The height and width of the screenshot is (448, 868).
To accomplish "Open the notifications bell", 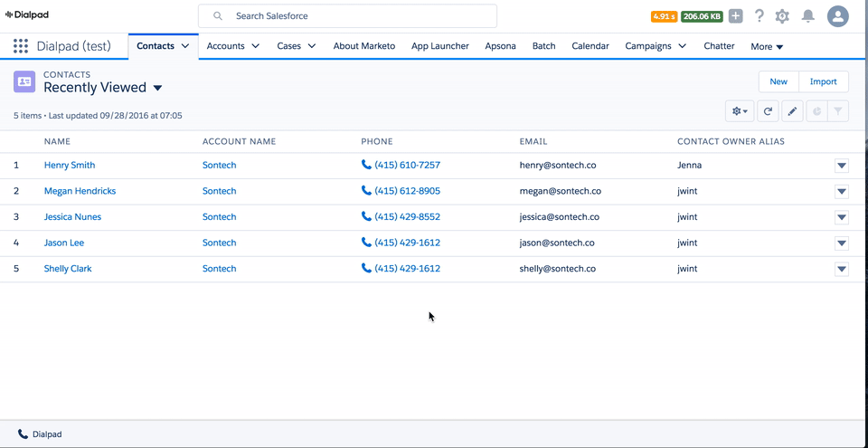I will tap(808, 16).
